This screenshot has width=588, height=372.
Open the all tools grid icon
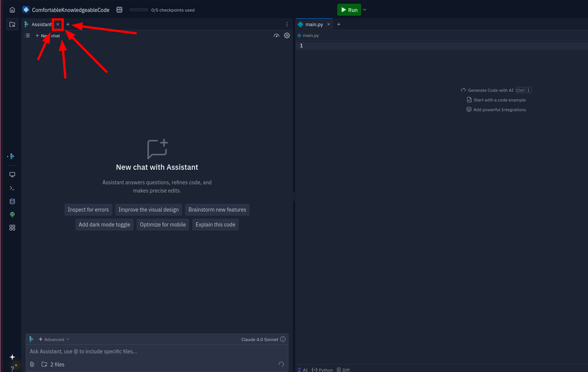click(x=12, y=228)
